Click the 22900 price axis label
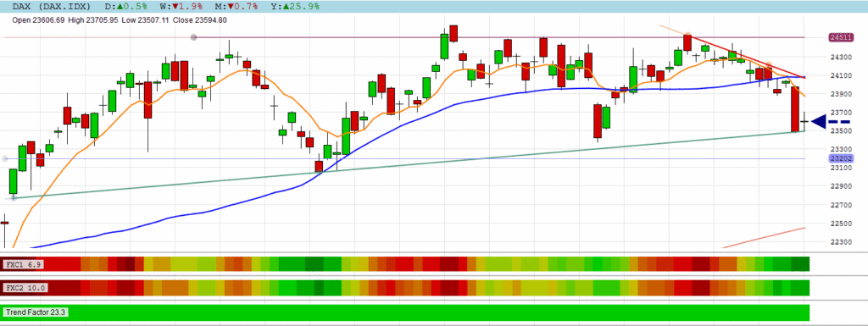This screenshot has height=326, width=868. (x=842, y=186)
